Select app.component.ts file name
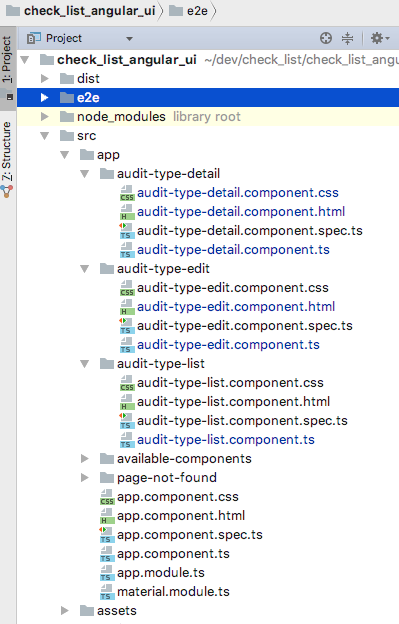 (173, 554)
